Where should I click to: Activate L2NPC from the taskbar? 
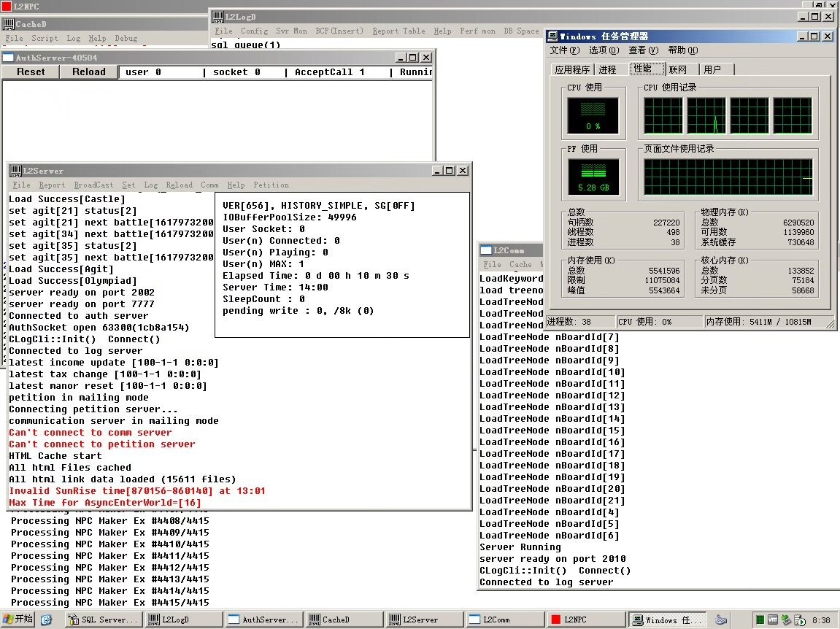pos(585,620)
